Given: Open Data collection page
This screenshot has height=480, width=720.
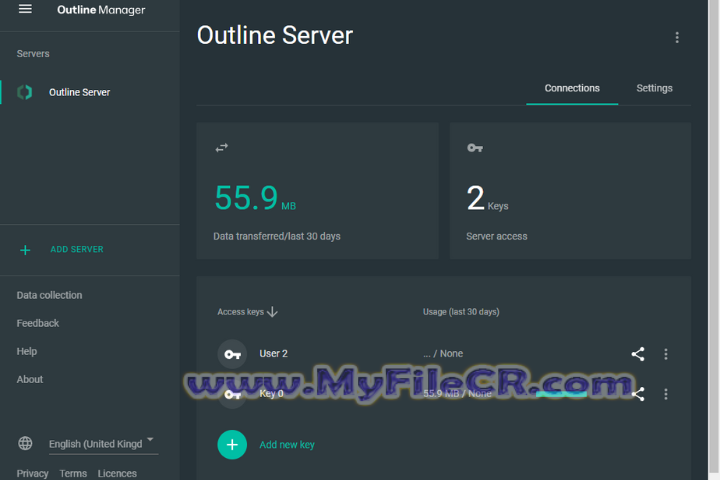Looking at the screenshot, I should 49,295.
